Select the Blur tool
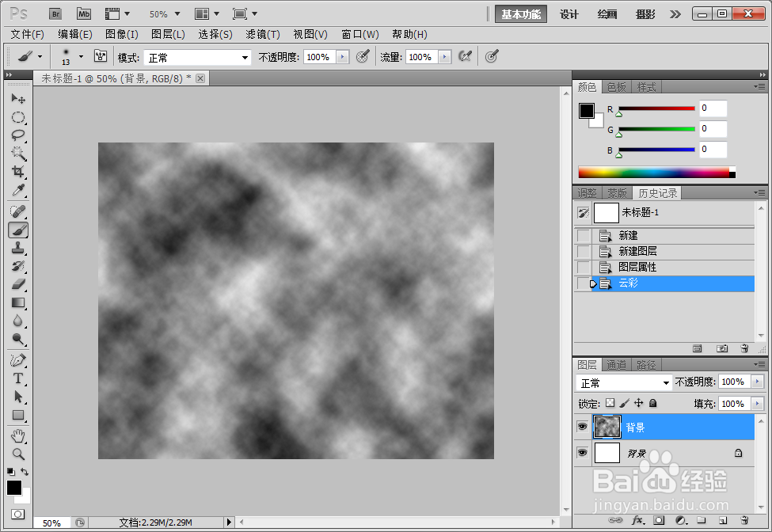The width and height of the screenshot is (772, 532). coord(18,321)
